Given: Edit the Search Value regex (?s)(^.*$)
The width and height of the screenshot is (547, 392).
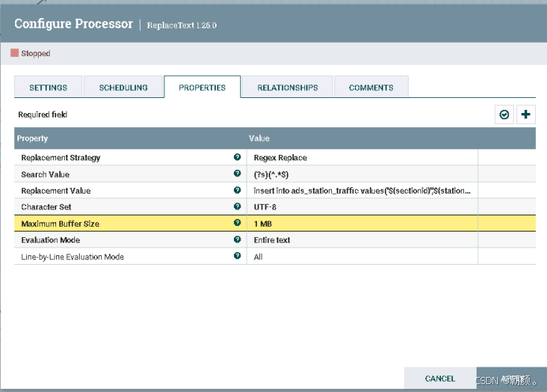Looking at the screenshot, I should pyautogui.click(x=362, y=174).
